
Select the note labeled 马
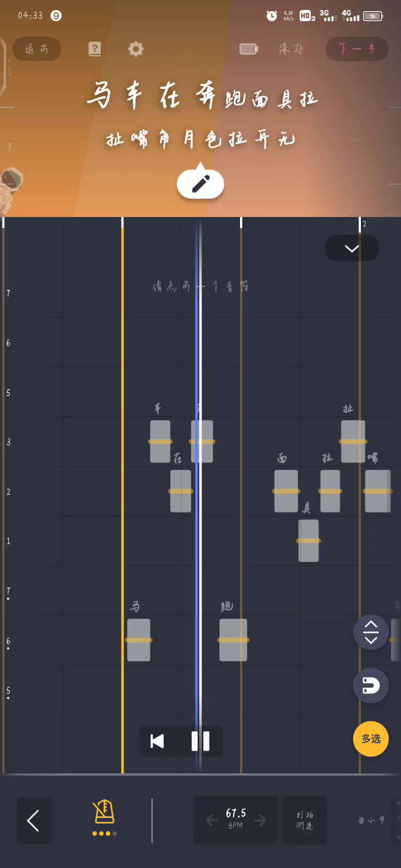(139, 640)
